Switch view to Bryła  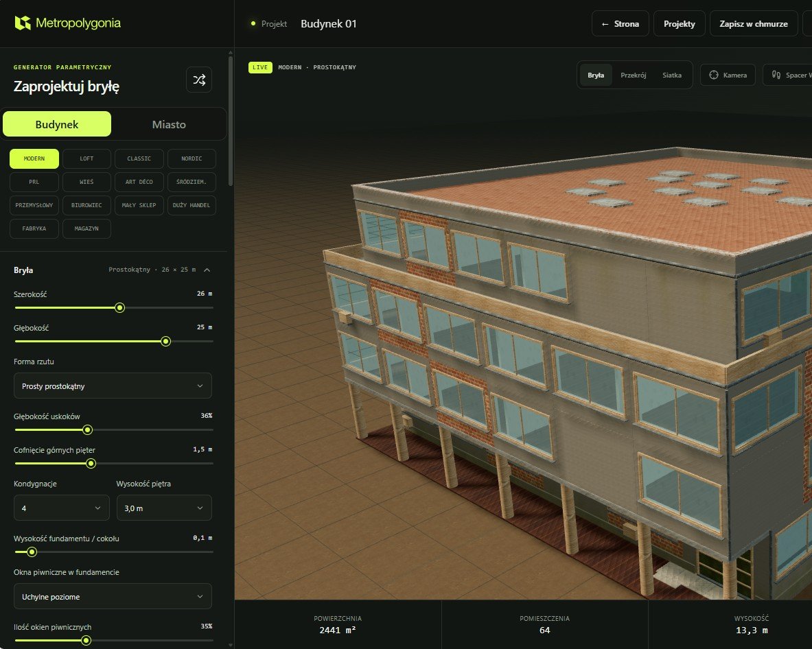[x=596, y=75]
